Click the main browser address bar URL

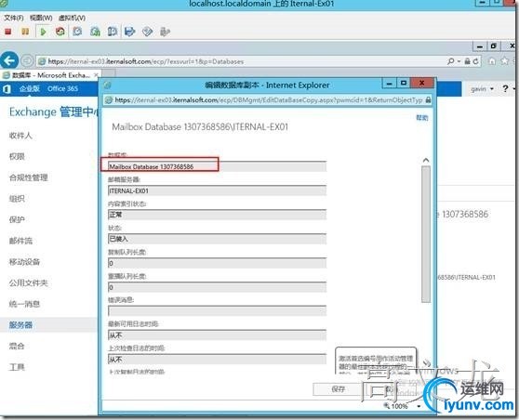pos(146,61)
